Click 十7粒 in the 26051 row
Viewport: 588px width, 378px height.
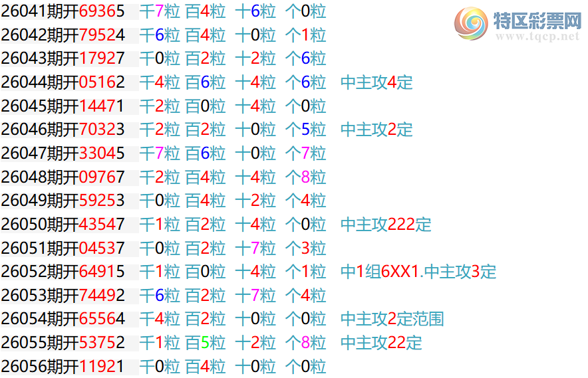point(255,248)
